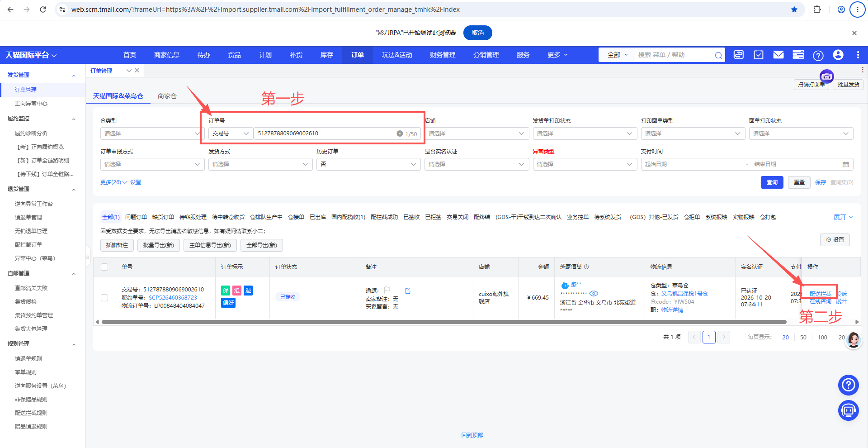Viewport: 868px width, 448px height.
Task: Click the 配送拦截 link in operations column
Action: click(821, 294)
